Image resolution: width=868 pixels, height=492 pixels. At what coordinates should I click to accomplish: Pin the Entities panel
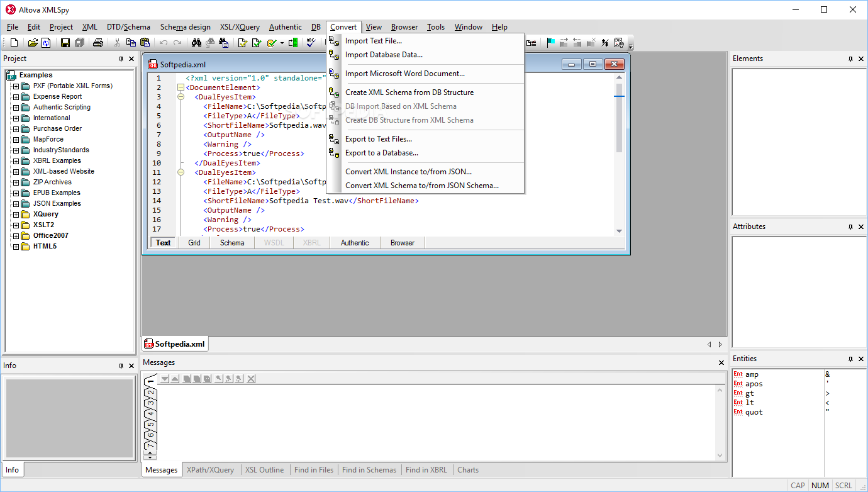[851, 359]
